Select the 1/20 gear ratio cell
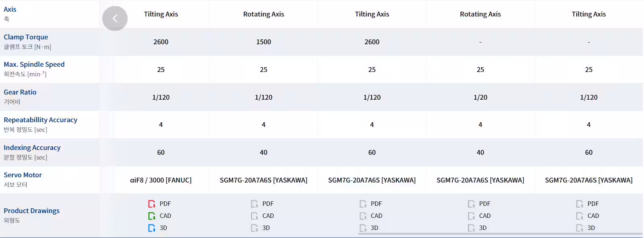Screen dimensions: 644x238 (480, 97)
